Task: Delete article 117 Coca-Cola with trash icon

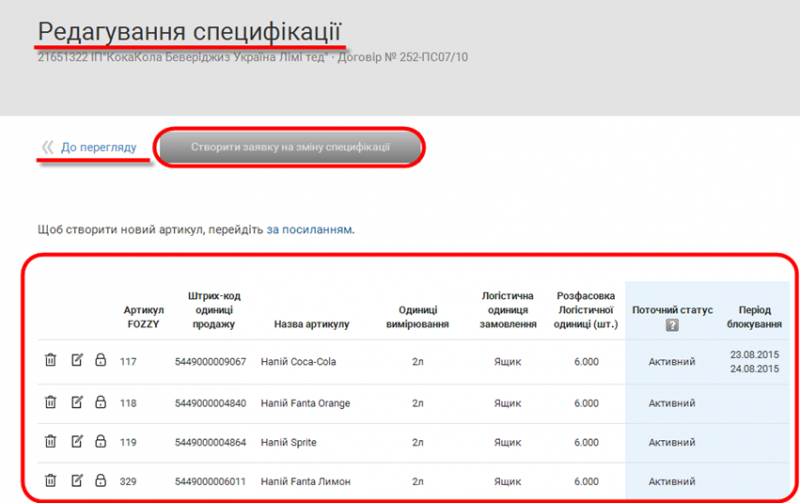Action: pos(51,360)
